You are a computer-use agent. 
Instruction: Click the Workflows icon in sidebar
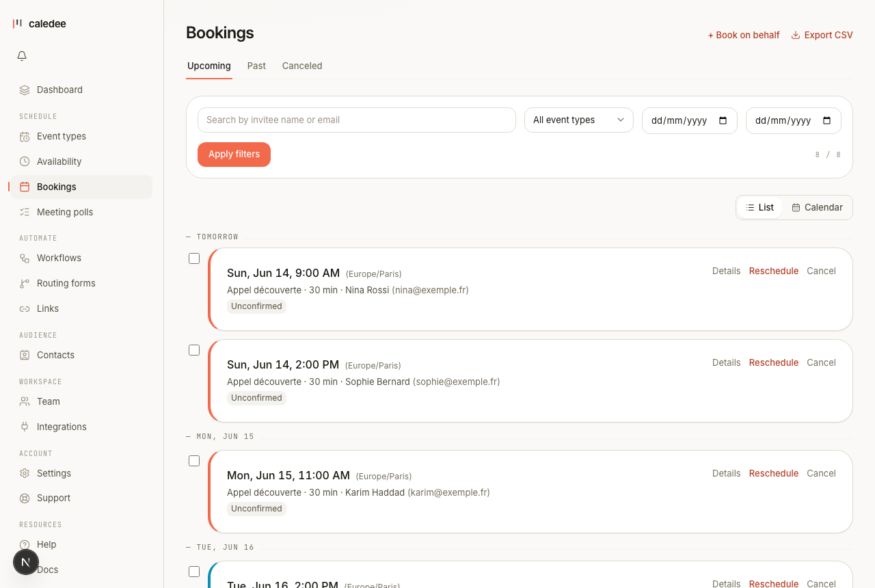coord(25,258)
